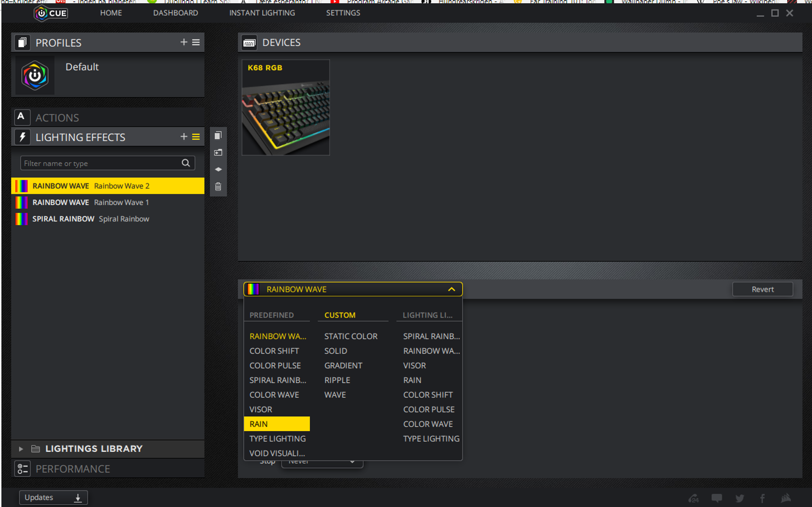
Task: Choose SOLID custom effect
Action: pyautogui.click(x=335, y=351)
